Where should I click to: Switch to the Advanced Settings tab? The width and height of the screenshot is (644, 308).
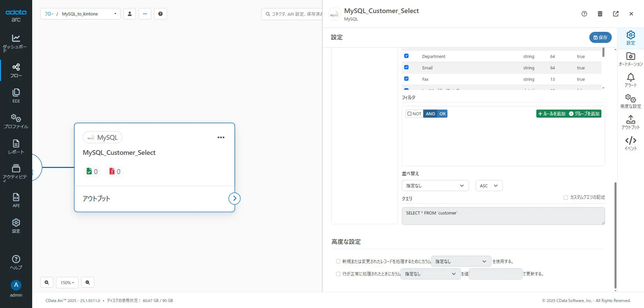pyautogui.click(x=631, y=102)
